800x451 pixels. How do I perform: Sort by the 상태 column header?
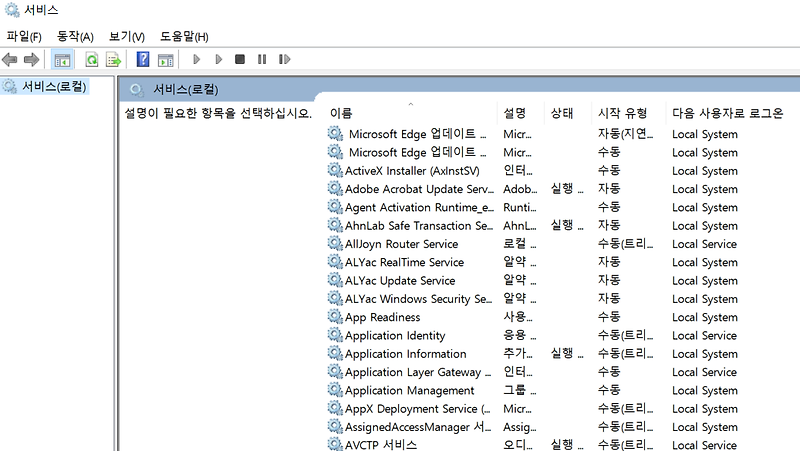(x=562, y=113)
